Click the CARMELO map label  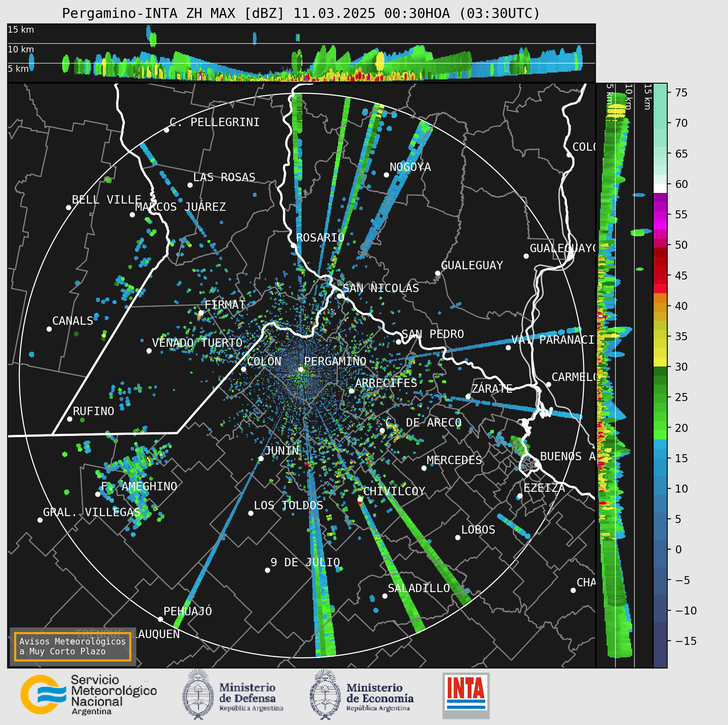(x=573, y=377)
